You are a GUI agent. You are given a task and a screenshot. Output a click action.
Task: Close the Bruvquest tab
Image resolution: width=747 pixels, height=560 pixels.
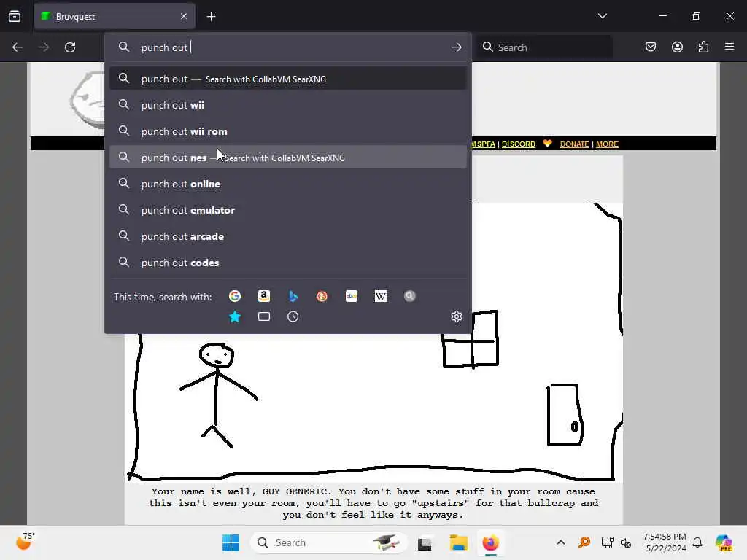[x=184, y=17]
